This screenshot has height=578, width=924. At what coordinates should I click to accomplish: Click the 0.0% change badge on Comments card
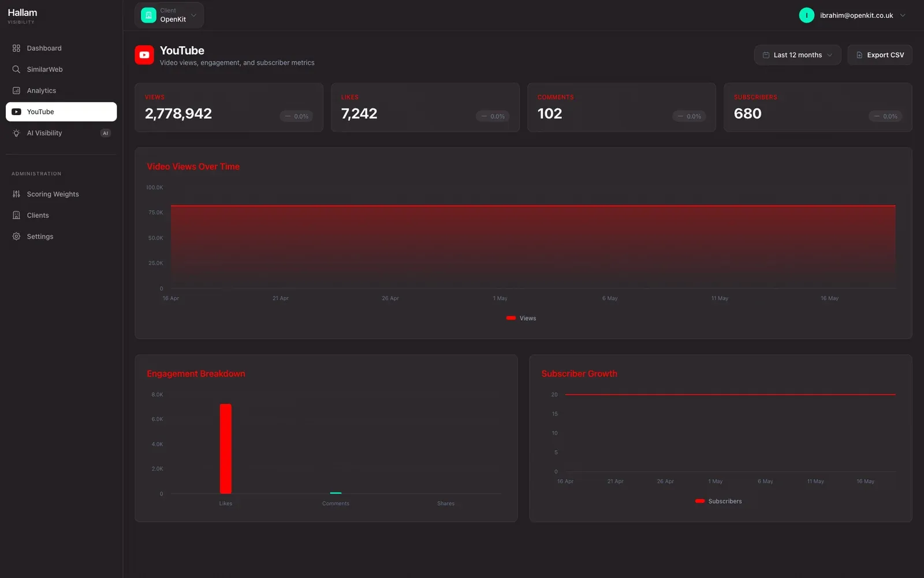[690, 116]
